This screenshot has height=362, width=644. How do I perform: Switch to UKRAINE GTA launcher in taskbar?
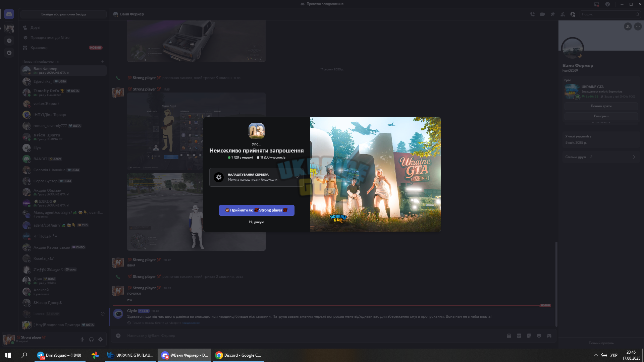[x=130, y=355]
